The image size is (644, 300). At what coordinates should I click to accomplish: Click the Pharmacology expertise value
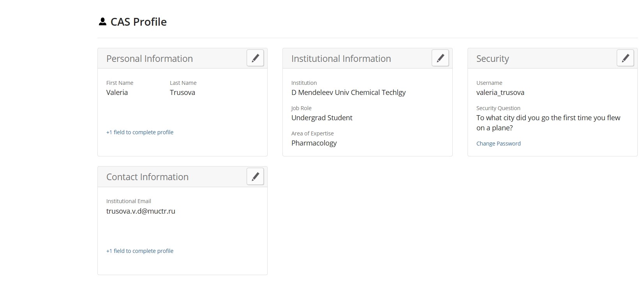click(x=314, y=143)
